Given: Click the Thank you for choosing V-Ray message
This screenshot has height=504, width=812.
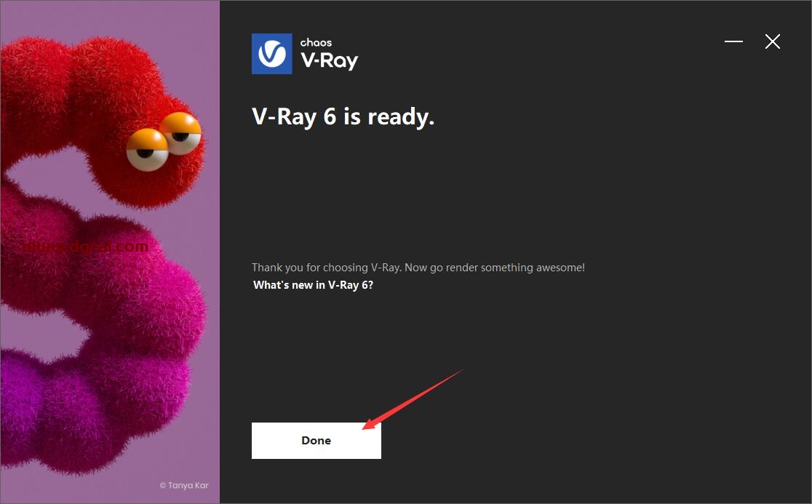Looking at the screenshot, I should click(418, 268).
